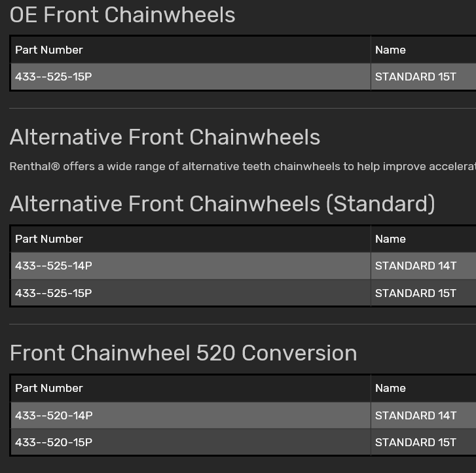The image size is (476, 473).
Task: Click Part Number header of OE Front Chainwheels table
Action: pos(49,50)
